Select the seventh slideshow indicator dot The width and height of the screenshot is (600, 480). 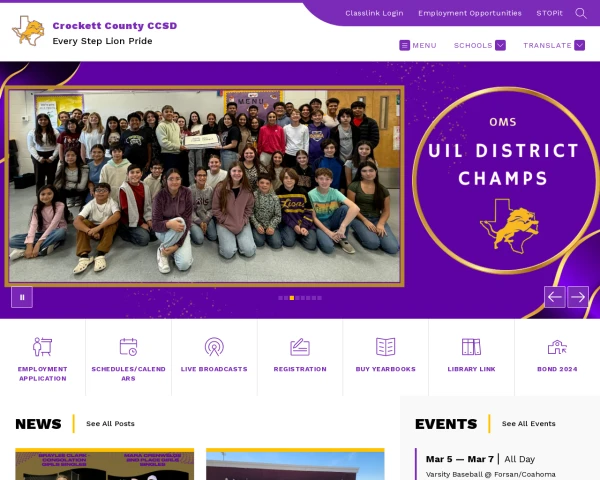[314, 298]
